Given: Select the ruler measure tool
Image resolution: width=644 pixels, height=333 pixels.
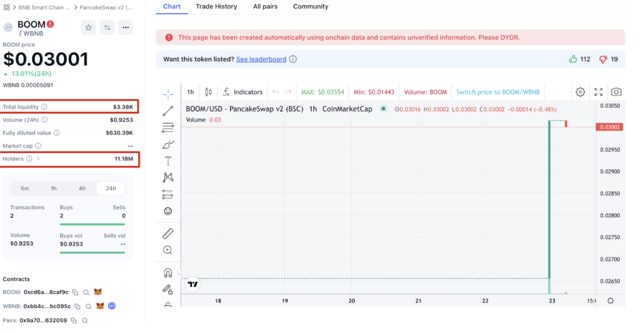Looking at the screenshot, I should 168,233.
